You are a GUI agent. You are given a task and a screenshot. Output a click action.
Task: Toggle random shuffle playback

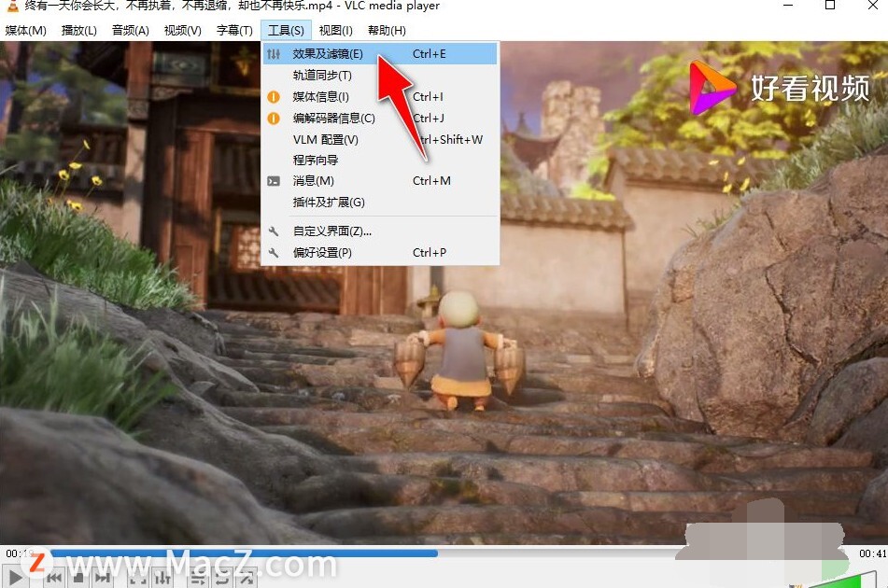coord(247,578)
